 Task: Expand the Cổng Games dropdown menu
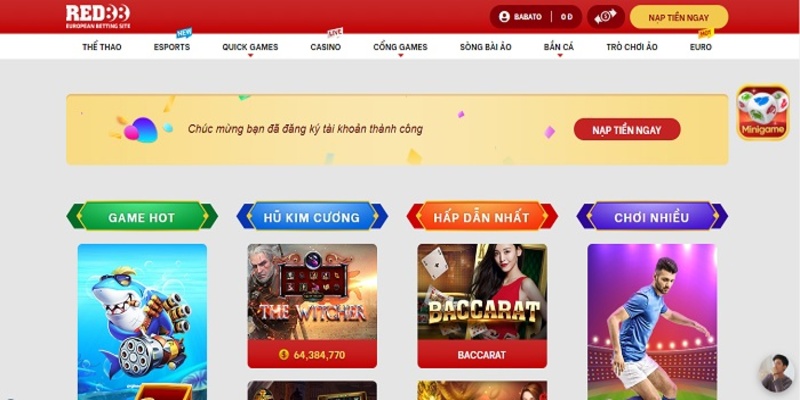(x=400, y=47)
